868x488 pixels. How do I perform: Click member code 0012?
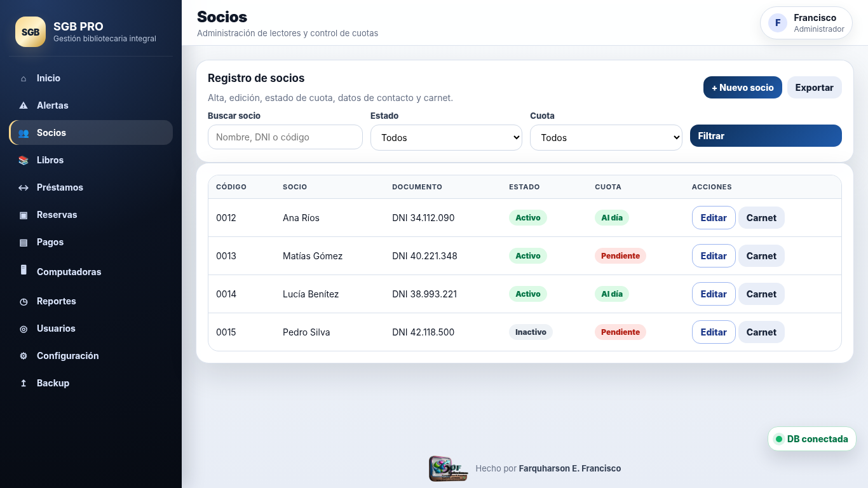tap(226, 218)
